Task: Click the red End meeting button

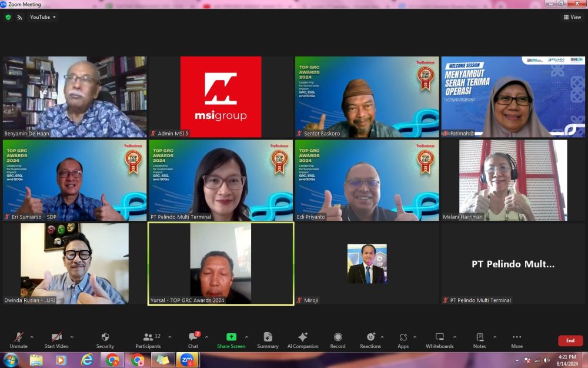Action: [x=570, y=340]
